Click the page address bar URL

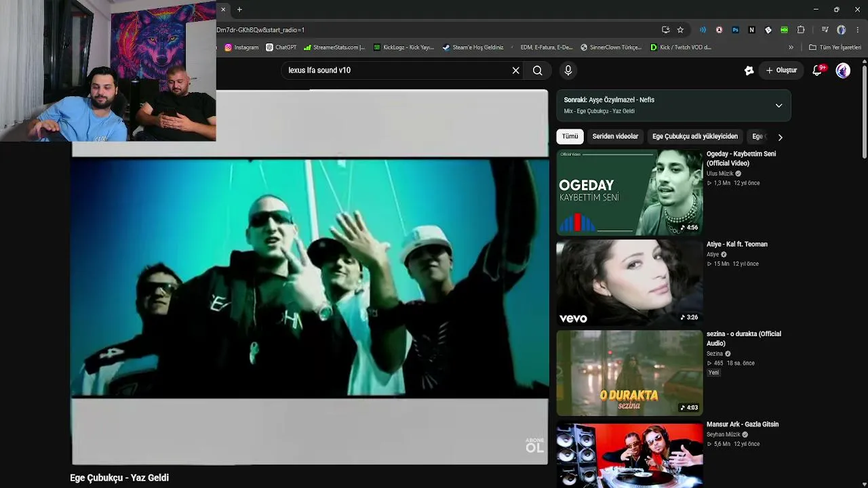tap(260, 30)
